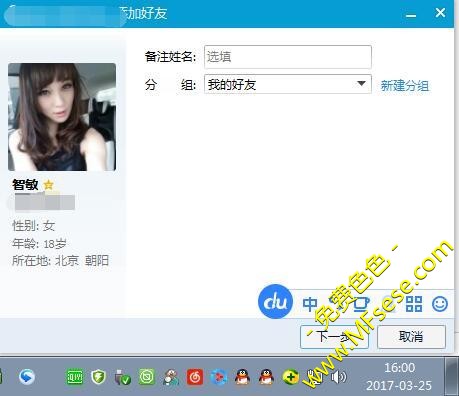This screenshot has width=459, height=396.
Task: Click the contact's profile photo thumbnail
Action: pyautogui.click(x=62, y=117)
